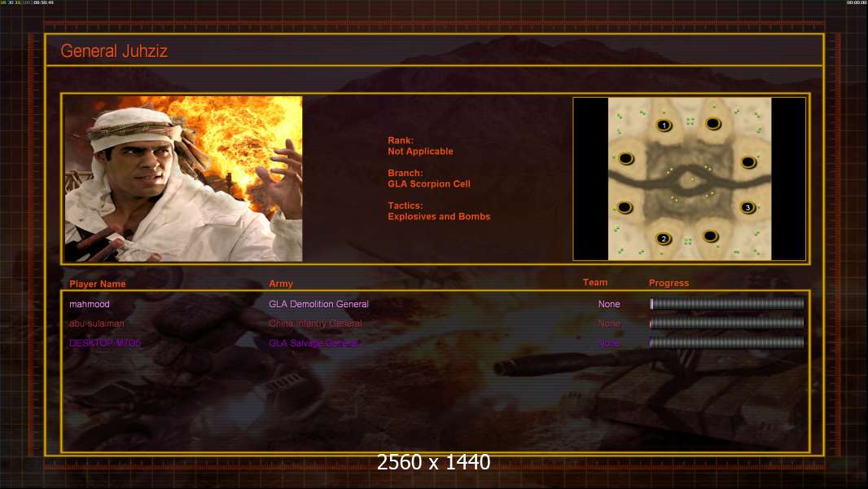Click 'GLA Salvage General' army entry
Viewport: 868px width, 489px height.
(313, 343)
